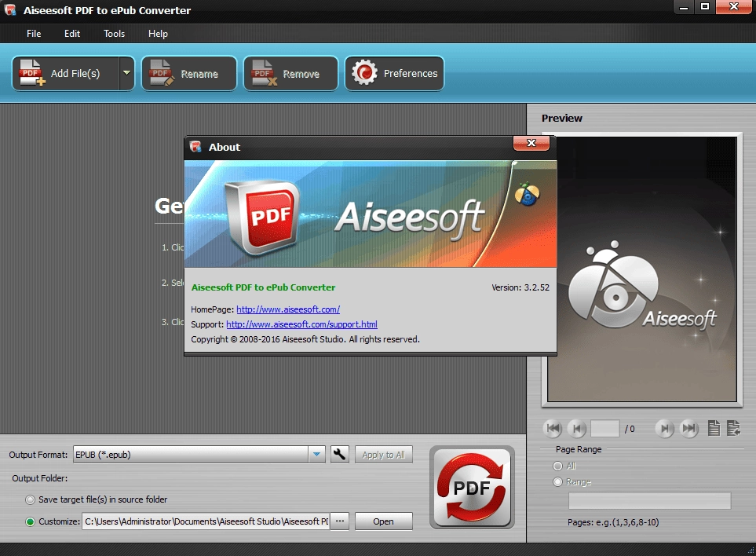Close the About dialog
The height and width of the screenshot is (556, 756).
point(531,143)
